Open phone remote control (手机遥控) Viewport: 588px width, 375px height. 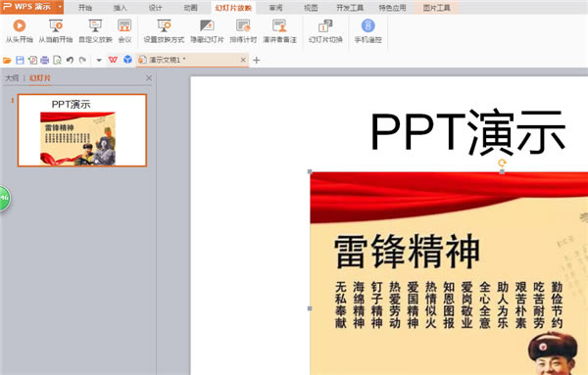367,30
